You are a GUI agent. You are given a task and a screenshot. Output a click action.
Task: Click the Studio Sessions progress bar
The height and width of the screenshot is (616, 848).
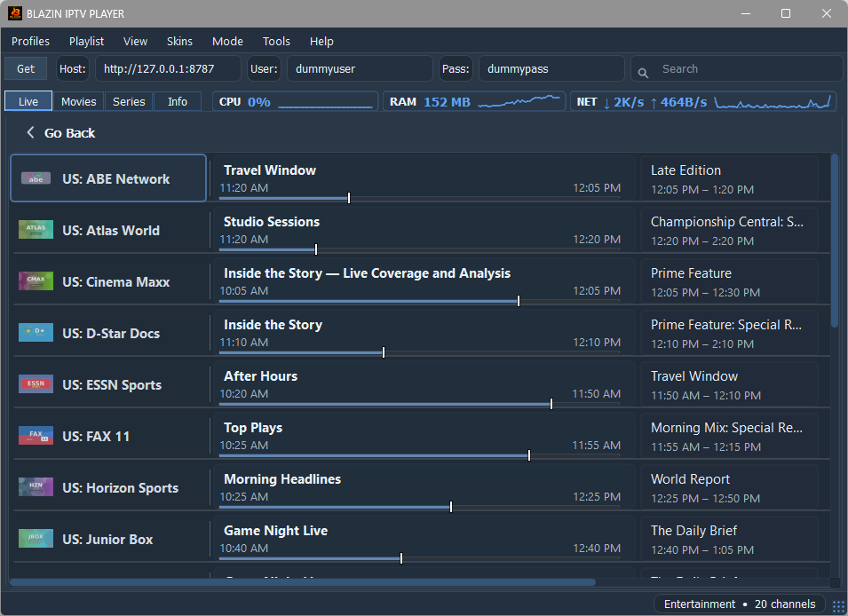[x=419, y=249]
